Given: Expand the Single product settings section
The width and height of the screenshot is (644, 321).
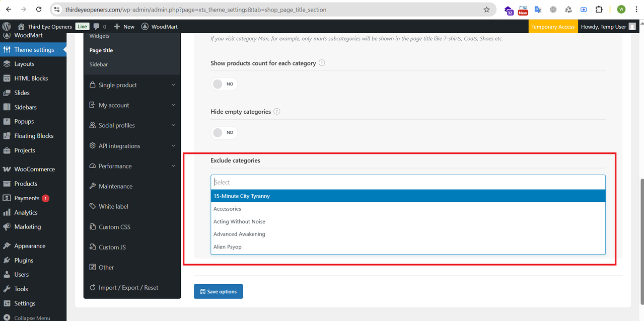Looking at the screenshot, I should coord(132,85).
